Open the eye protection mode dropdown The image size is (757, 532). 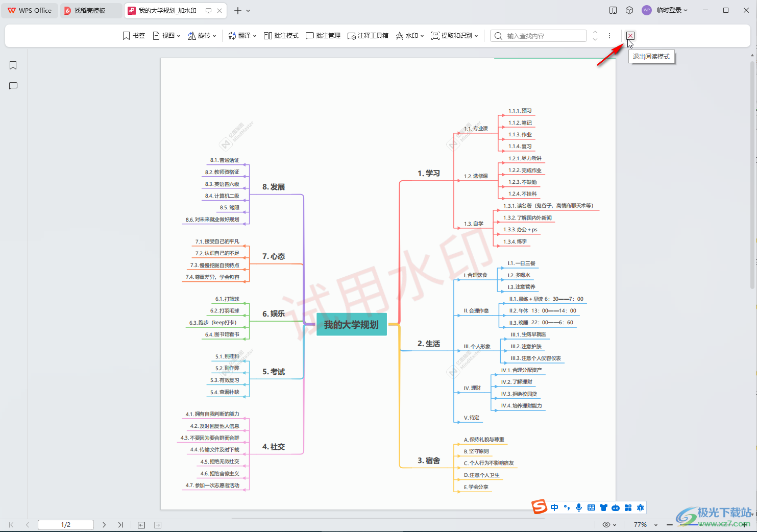click(609, 525)
